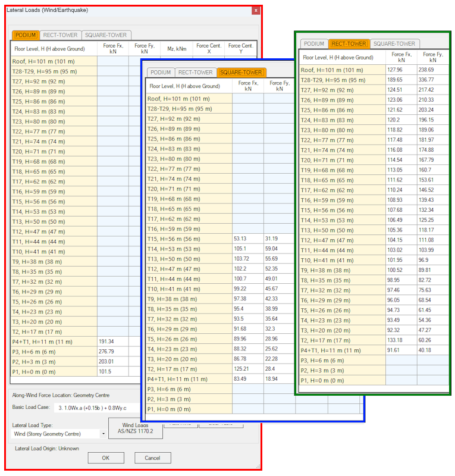Switch to RECT-TOWER tab in red-bordered dialog
This screenshot has width=455, height=476.
tap(60, 35)
